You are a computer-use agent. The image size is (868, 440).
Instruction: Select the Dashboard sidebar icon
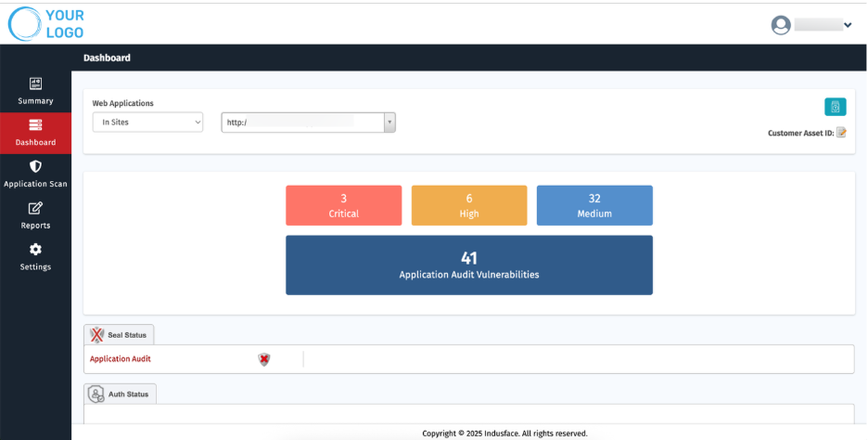pos(35,124)
